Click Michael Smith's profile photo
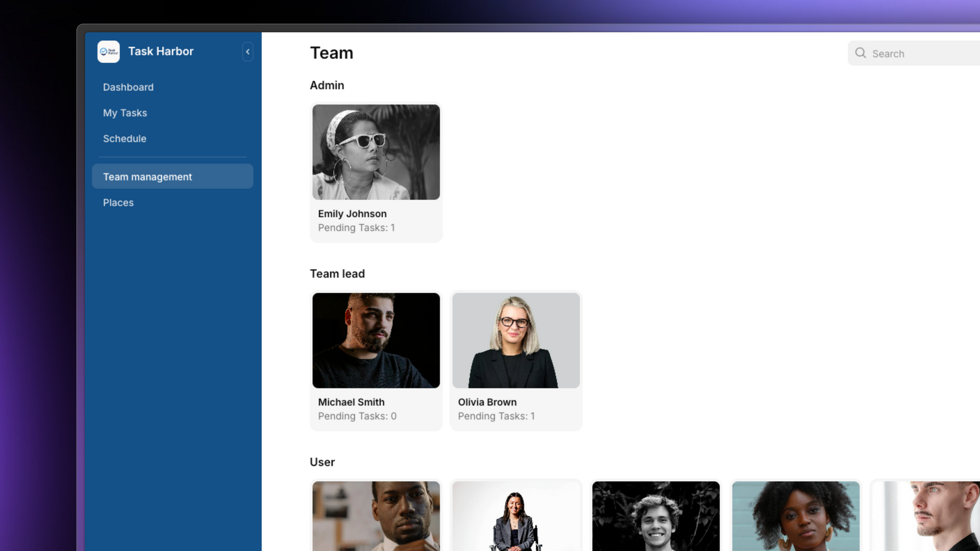The image size is (980, 551). [376, 340]
